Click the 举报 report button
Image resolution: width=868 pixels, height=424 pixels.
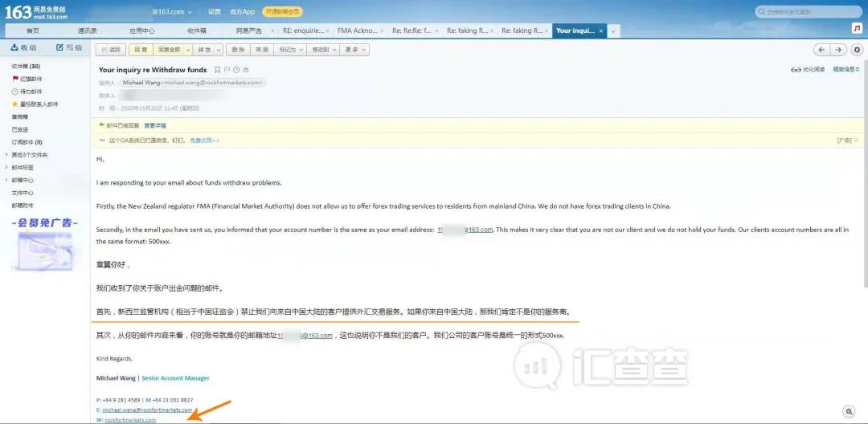tap(261, 50)
